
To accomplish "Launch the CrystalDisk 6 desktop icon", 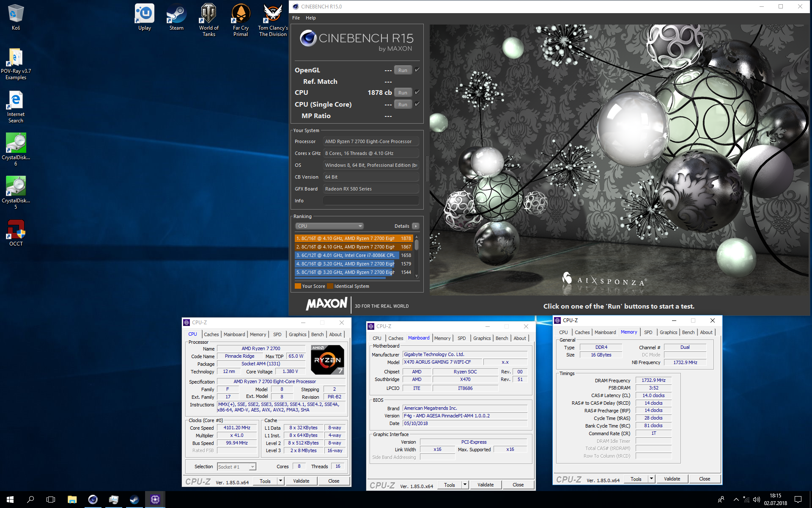I will (x=16, y=149).
